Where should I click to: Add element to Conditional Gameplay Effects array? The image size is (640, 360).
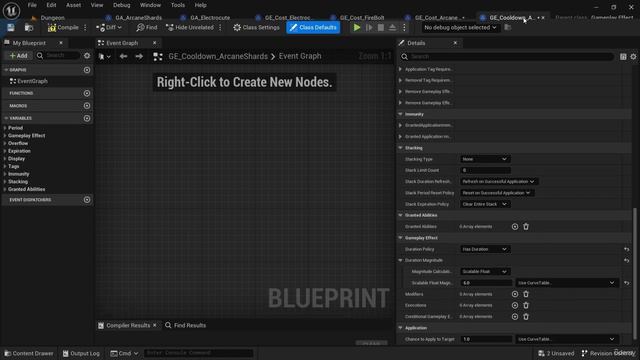tap(515, 317)
